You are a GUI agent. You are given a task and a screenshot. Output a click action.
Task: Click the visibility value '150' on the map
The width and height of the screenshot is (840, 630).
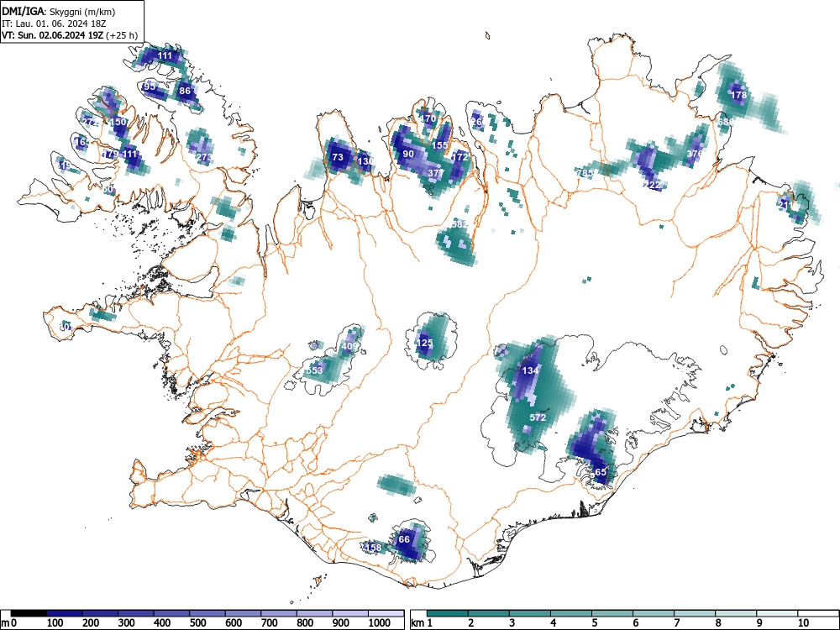[x=118, y=122]
